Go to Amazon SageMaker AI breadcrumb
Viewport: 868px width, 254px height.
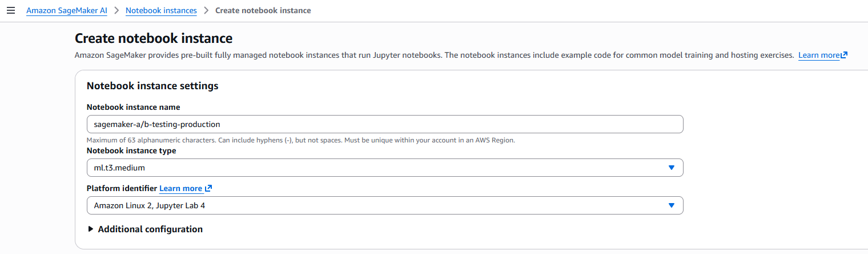[x=67, y=11]
